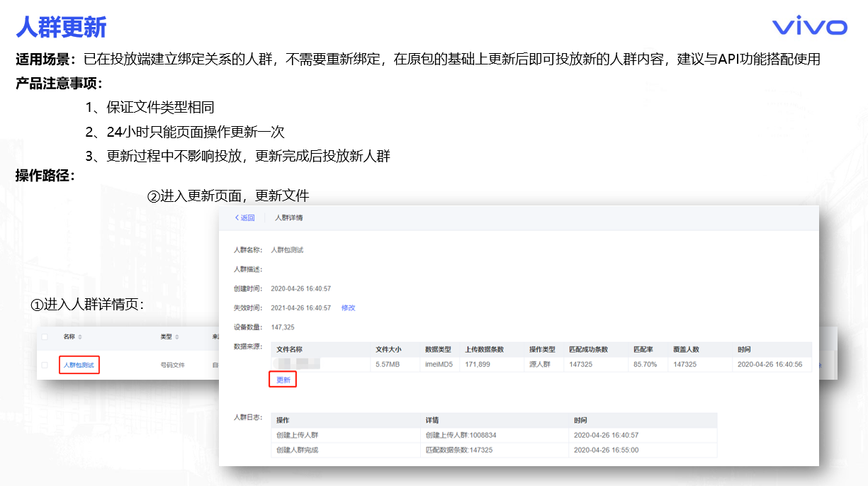Image resolution: width=868 pixels, height=486 pixels.
Task: Click the 上传数据条数 column header
Action: tap(484, 349)
